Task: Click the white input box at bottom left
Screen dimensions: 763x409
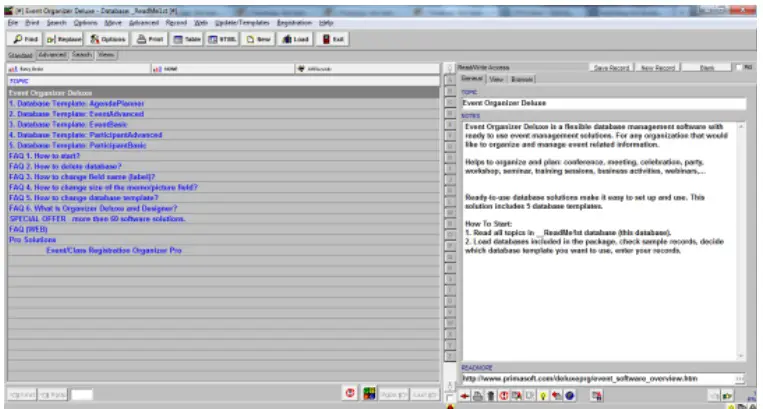Action: click(82, 394)
